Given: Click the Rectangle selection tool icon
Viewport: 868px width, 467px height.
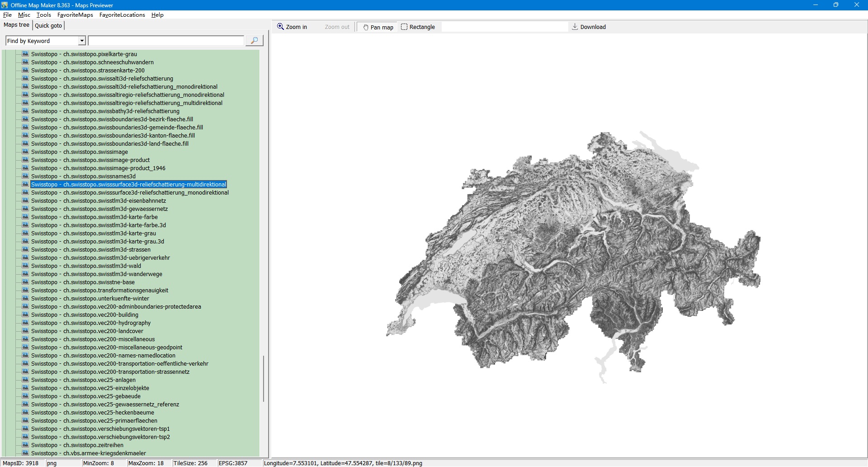Looking at the screenshot, I should click(x=404, y=27).
